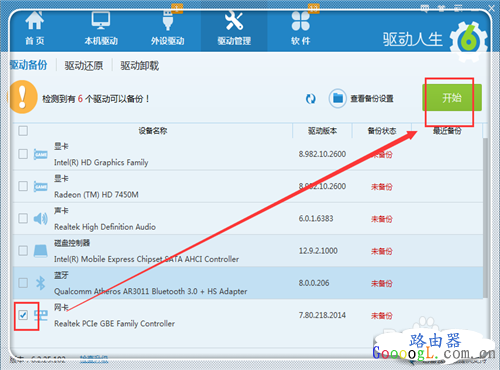Check the Intel HD Graphics Family checkbox
Viewport: 500px width, 370px height.
coord(23,154)
